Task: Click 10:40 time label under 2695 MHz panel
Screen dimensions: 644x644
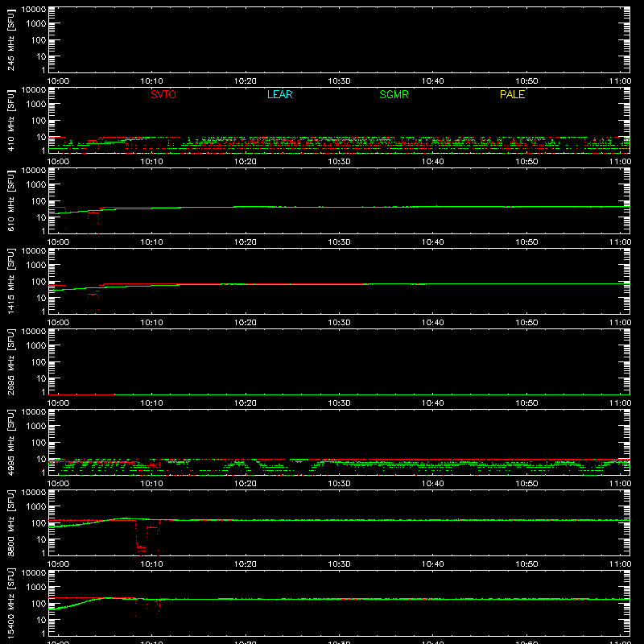Action: point(433,403)
